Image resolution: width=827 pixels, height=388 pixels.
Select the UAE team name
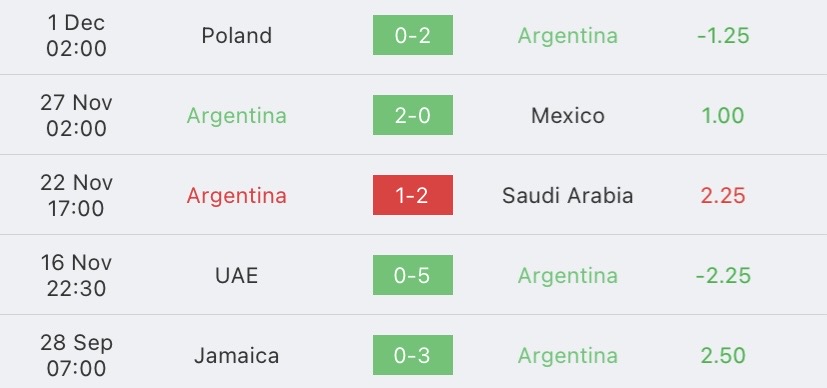tap(237, 276)
